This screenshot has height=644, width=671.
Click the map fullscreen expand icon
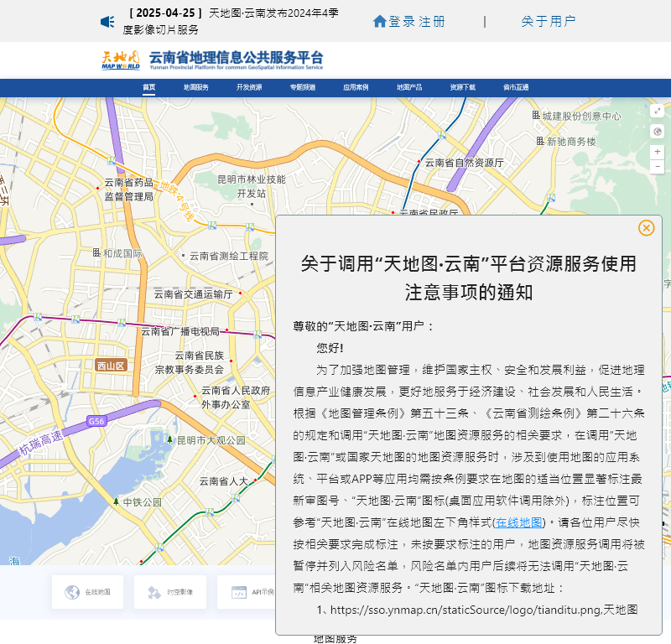point(657,111)
